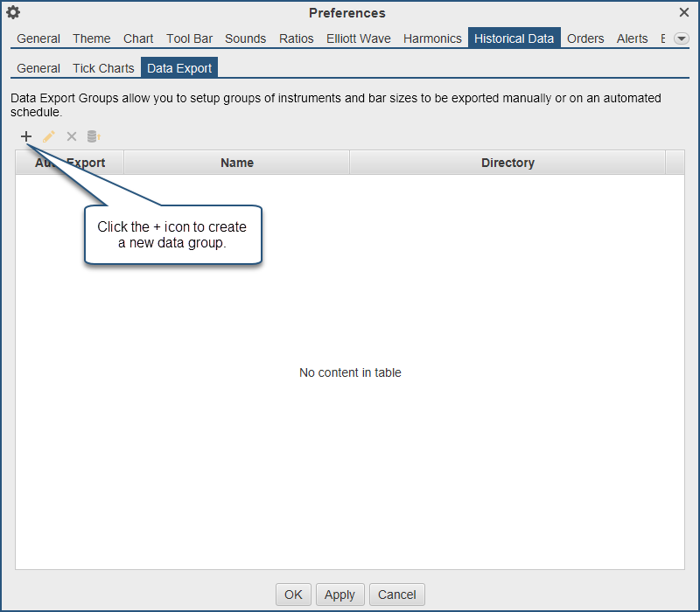700x612 pixels.
Task: Switch to the Theme tab
Action: (x=92, y=38)
